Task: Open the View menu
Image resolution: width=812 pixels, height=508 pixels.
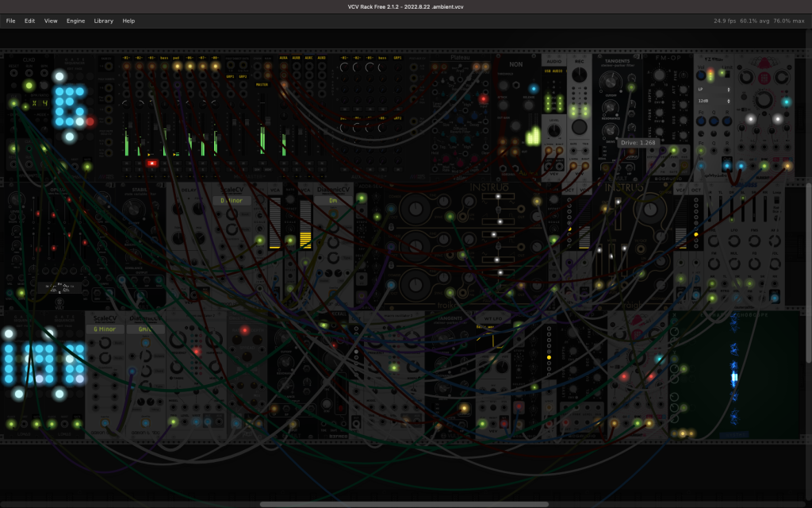Action: click(51, 21)
